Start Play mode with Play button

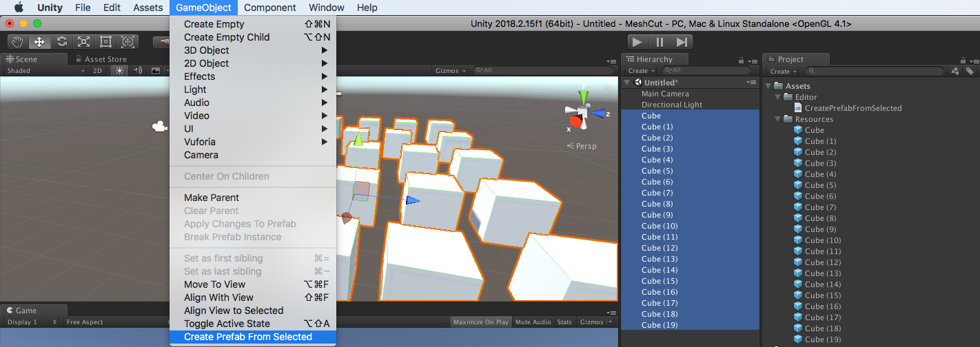[637, 42]
